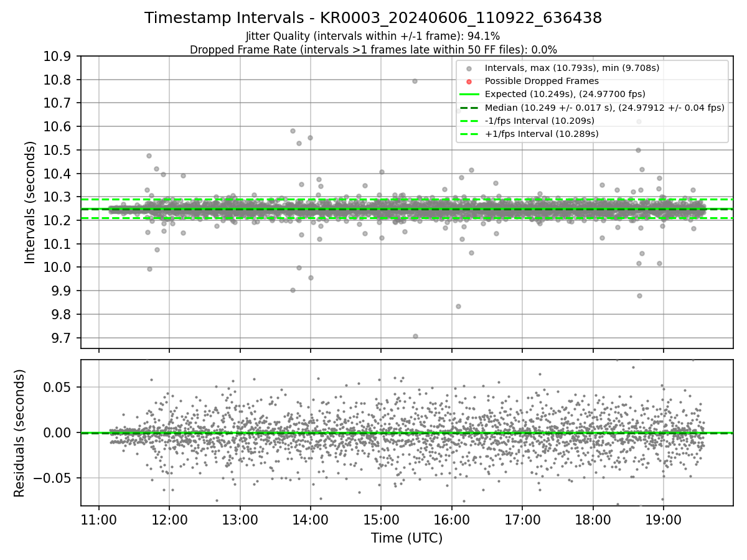
Task: Select the 'Jitter Quality' 94.1% subtitle line
Action: tap(373, 36)
